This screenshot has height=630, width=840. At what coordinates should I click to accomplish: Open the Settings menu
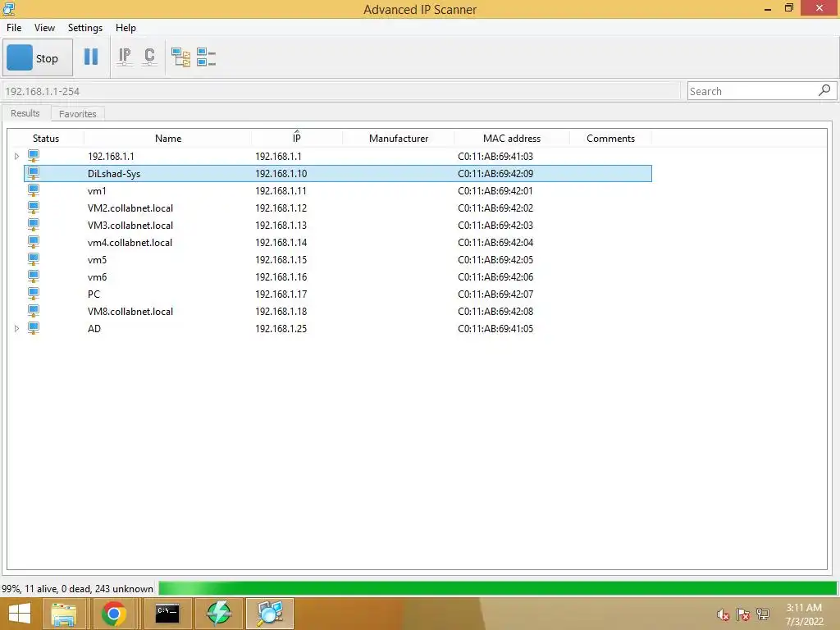pyautogui.click(x=85, y=28)
